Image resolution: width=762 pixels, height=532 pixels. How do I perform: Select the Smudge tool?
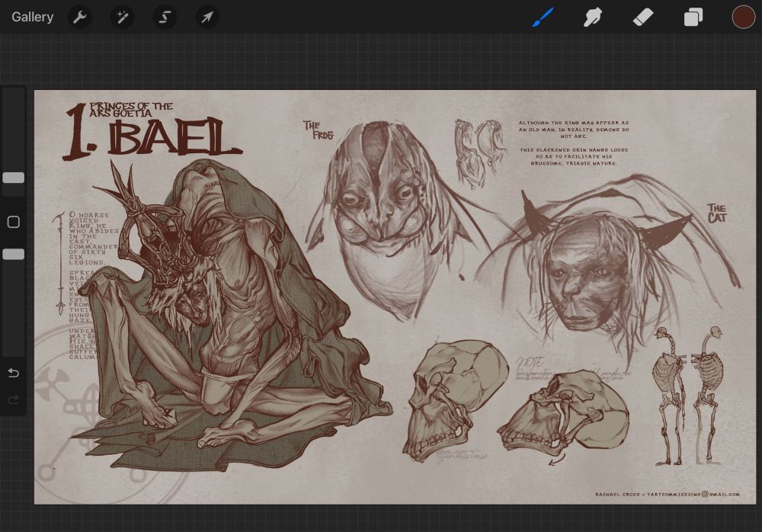[x=593, y=17]
